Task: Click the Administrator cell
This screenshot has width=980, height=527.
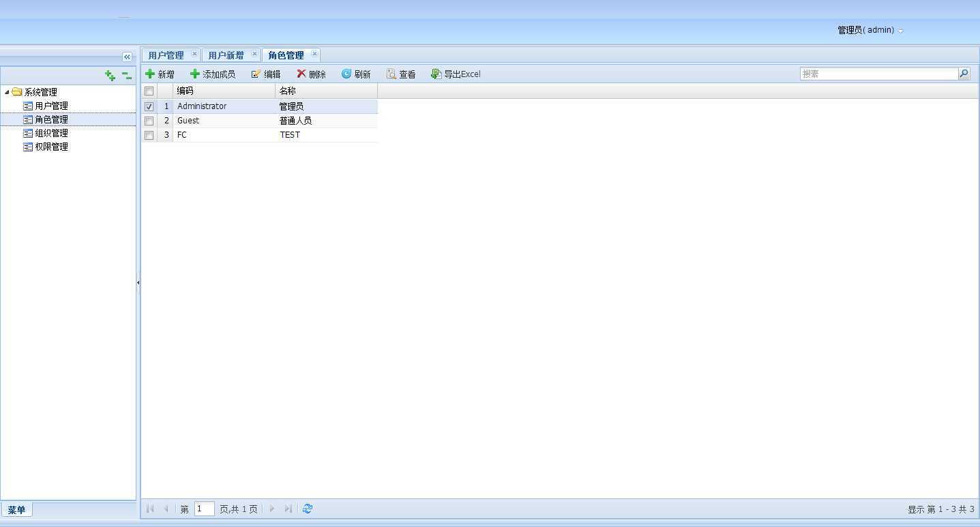Action: (224, 106)
